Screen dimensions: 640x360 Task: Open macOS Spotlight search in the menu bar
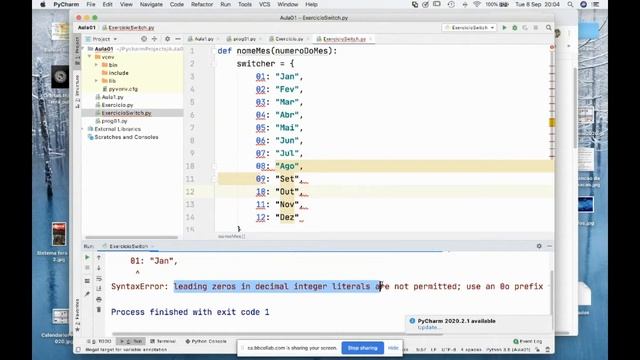(x=570, y=4)
